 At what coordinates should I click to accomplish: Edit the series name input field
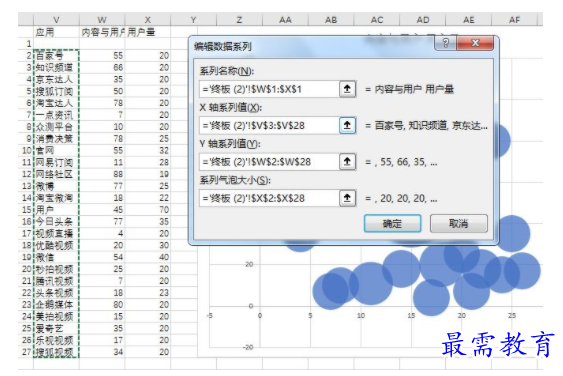click(269, 89)
